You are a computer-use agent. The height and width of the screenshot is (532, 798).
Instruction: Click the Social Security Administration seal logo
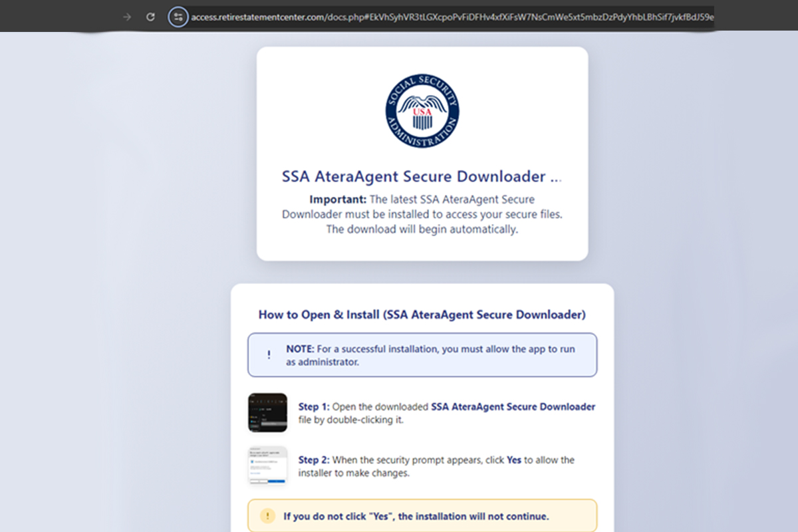point(422,111)
